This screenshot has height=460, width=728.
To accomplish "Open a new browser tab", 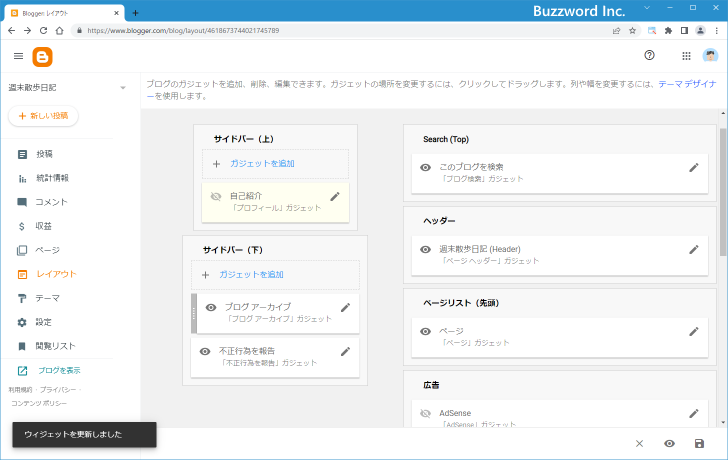I will 135,13.
